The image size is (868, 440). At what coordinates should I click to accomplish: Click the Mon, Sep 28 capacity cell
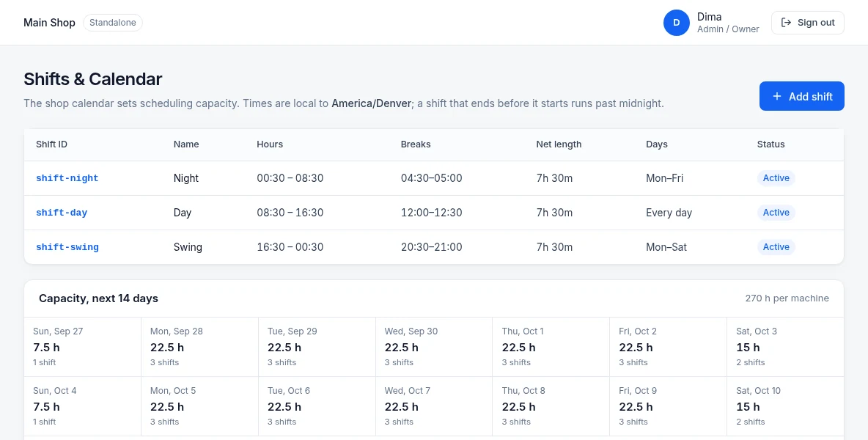tap(200, 347)
